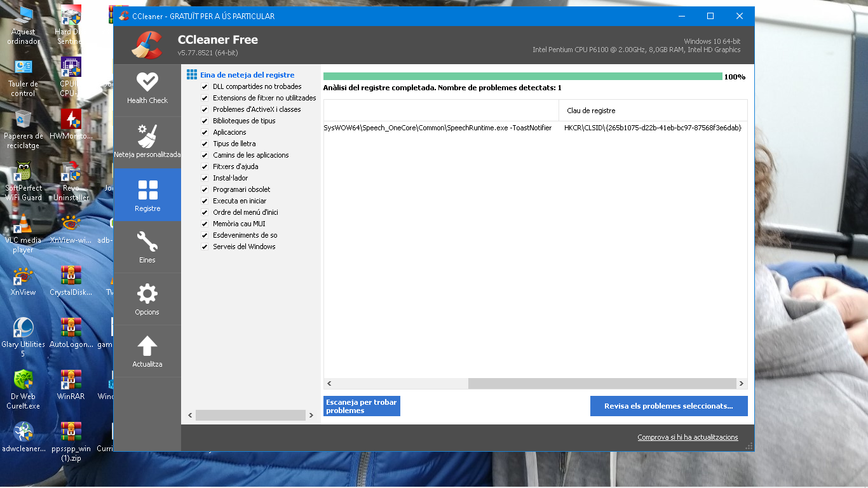Click the Actualitza upgrade arrow
This screenshot has width=868, height=488.
click(147, 351)
